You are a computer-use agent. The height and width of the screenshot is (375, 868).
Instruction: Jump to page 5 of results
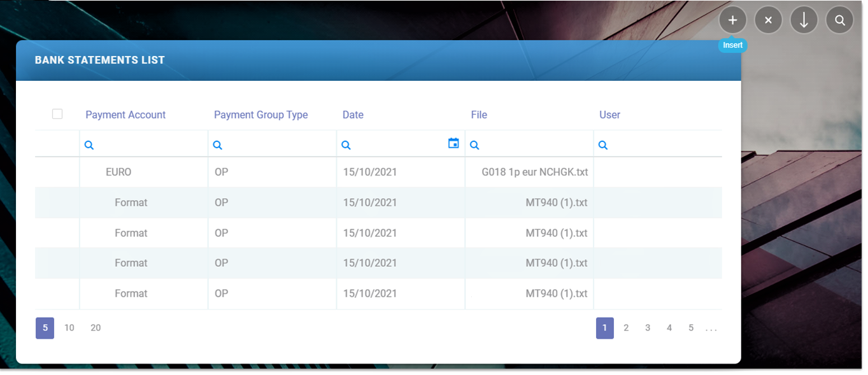pyautogui.click(x=691, y=328)
